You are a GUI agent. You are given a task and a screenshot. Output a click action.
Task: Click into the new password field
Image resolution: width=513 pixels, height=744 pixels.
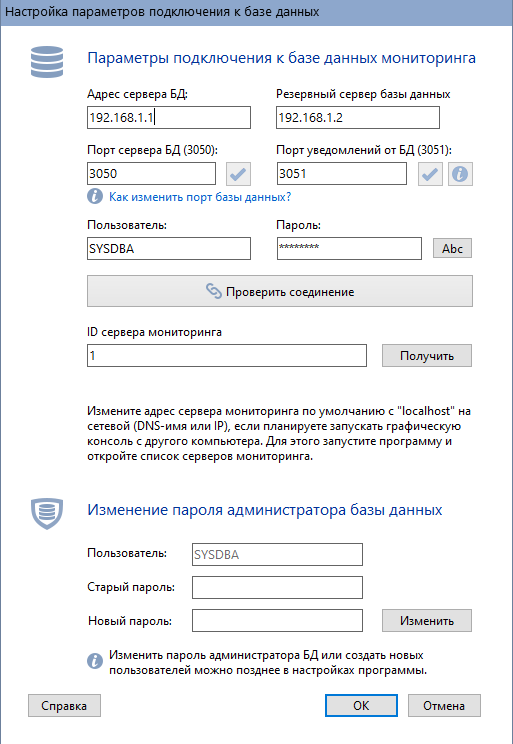[277, 620]
